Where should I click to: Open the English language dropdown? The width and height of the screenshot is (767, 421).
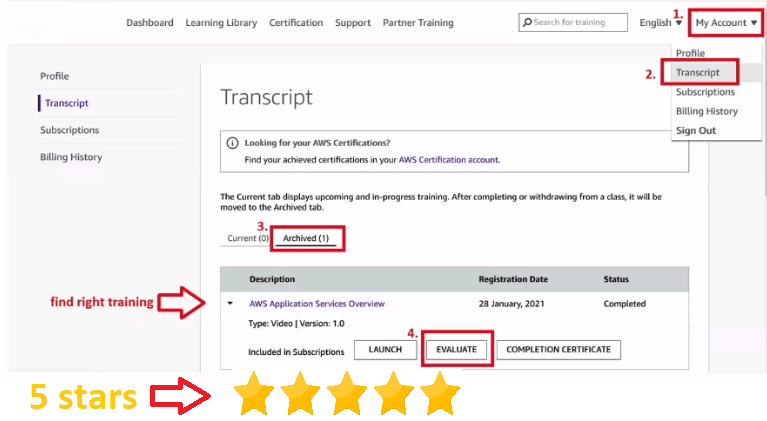click(660, 22)
